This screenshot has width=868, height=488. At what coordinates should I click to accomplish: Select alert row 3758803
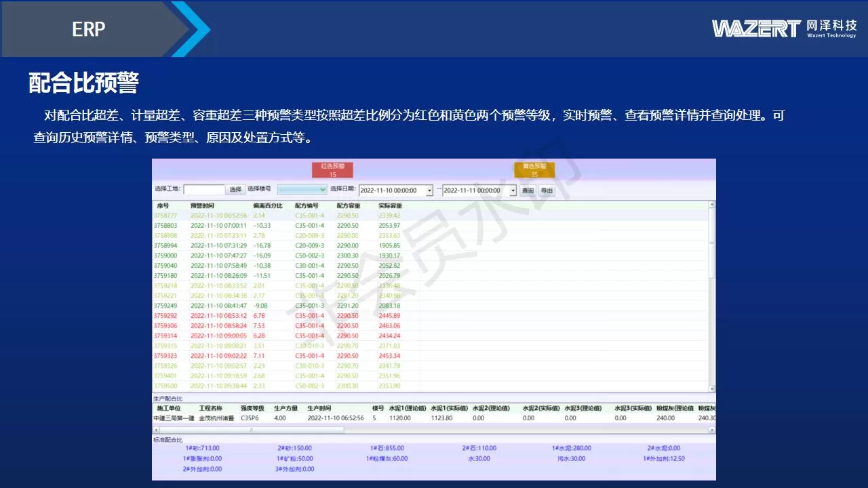coord(430,226)
